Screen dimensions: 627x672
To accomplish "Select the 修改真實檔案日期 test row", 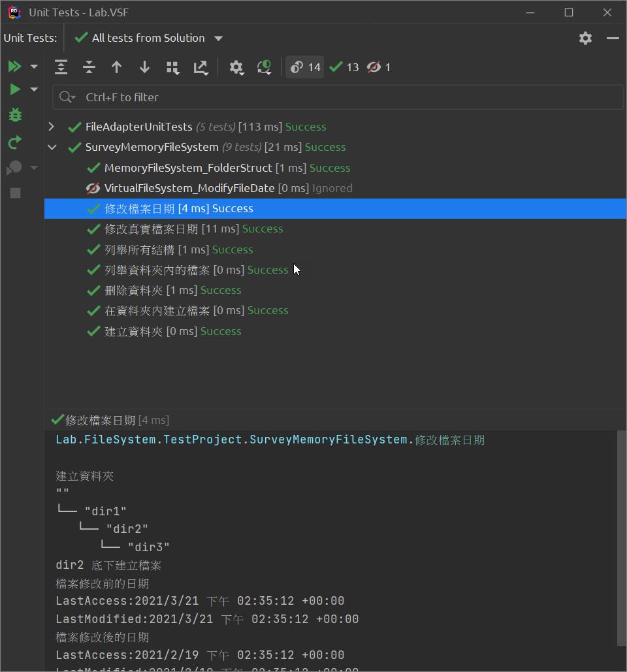I will pos(335,229).
